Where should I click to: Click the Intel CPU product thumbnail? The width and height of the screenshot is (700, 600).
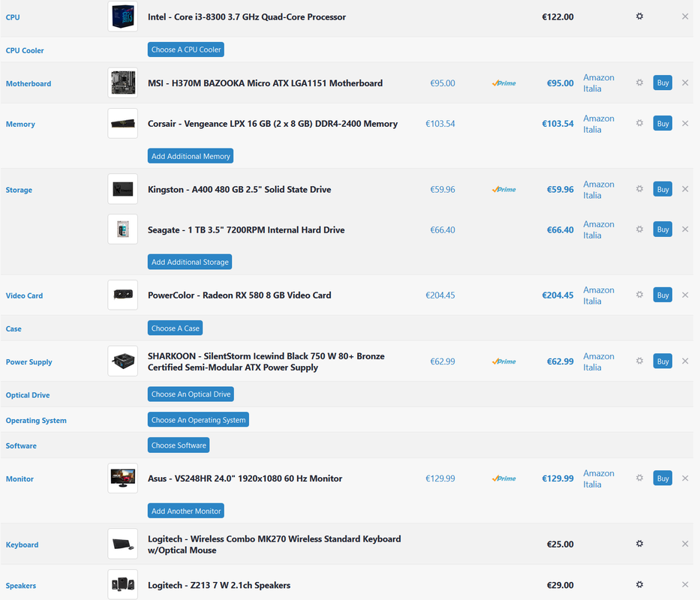pyautogui.click(x=123, y=16)
